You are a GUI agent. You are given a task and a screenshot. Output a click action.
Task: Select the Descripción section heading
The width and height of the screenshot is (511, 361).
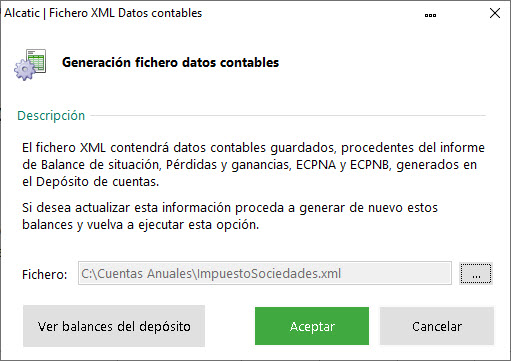51,116
